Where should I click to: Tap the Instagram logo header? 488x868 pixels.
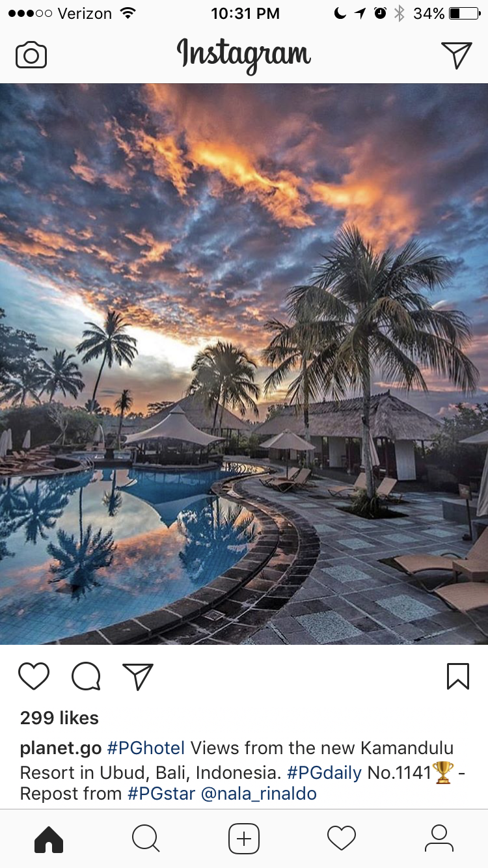point(244,55)
